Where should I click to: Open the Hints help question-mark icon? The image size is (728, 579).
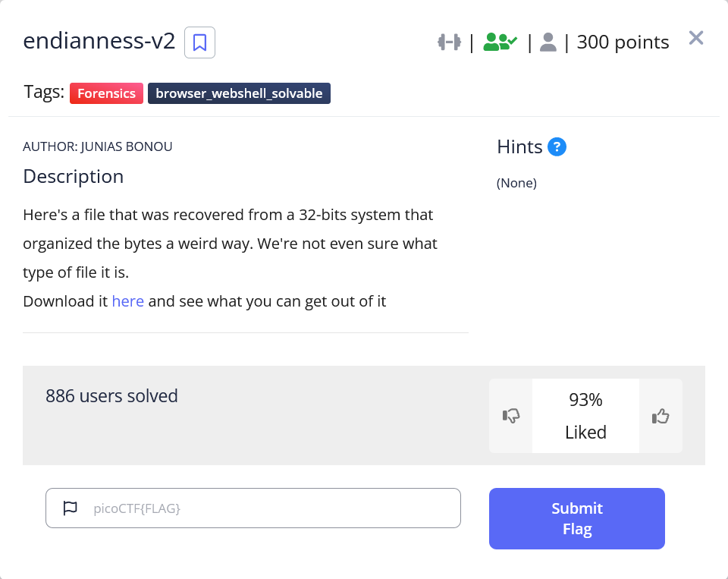557,147
